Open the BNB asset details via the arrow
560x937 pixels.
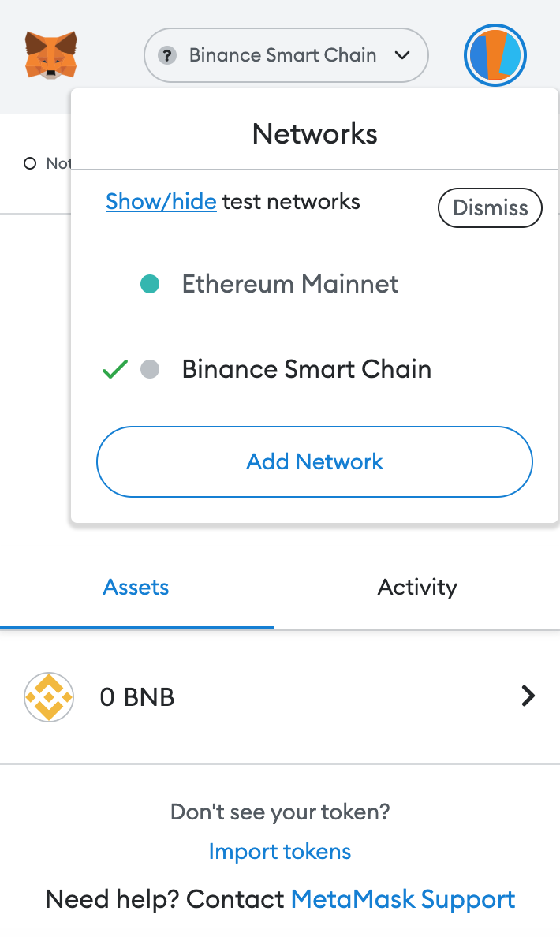[528, 696]
